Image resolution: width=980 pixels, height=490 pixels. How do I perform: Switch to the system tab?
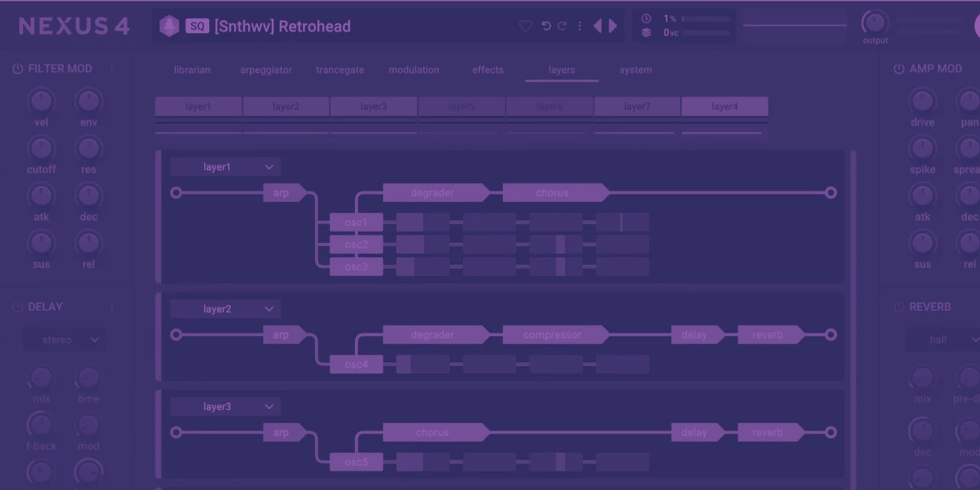coord(636,70)
